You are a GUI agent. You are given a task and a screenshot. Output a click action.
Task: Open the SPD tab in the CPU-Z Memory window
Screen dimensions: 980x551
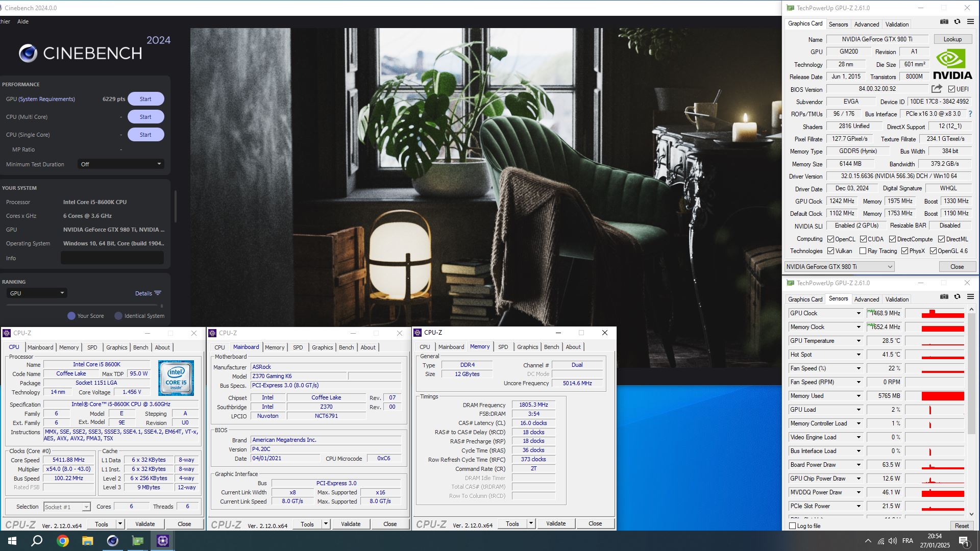point(503,347)
